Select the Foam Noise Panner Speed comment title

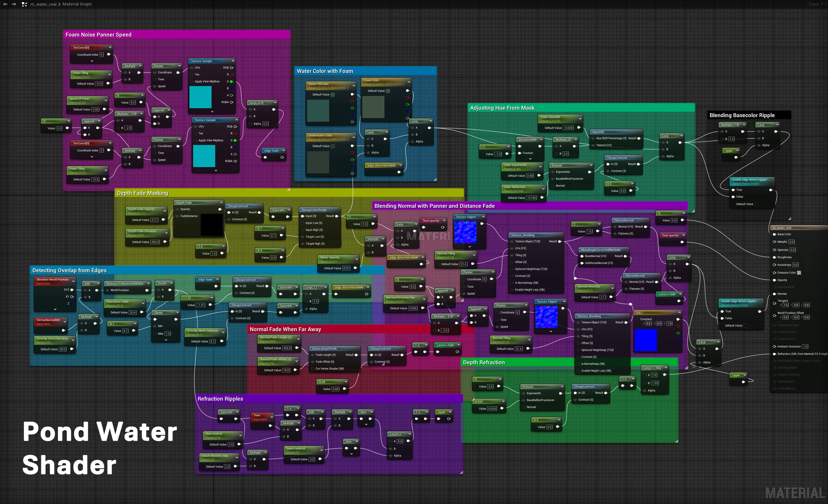pyautogui.click(x=99, y=35)
